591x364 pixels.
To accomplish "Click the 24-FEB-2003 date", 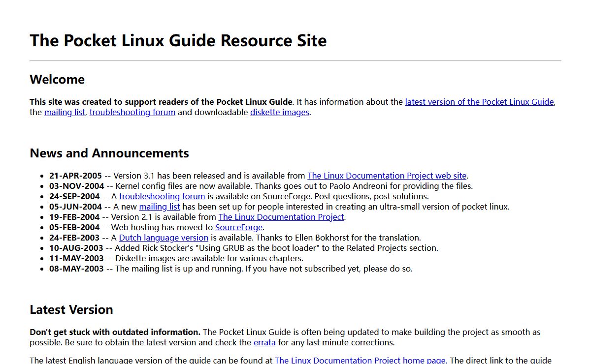I will [74, 238].
